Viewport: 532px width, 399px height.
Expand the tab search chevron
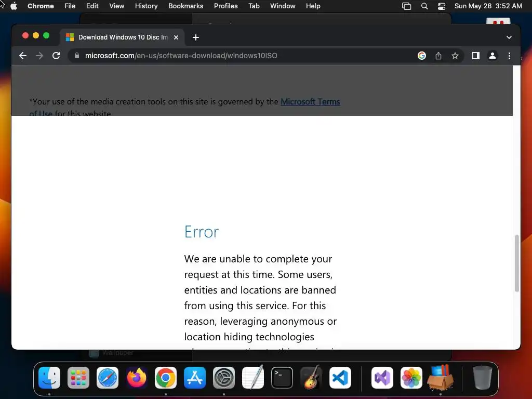click(509, 37)
